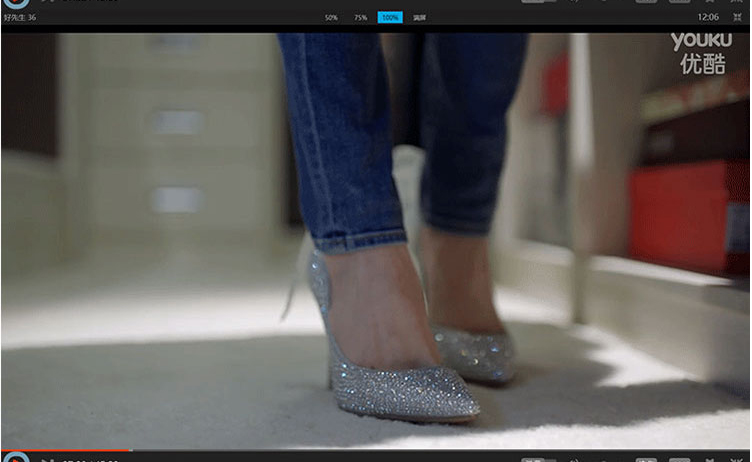This screenshot has width=752, height=462.
Task: Select the 75% video size option
Action: [360, 18]
